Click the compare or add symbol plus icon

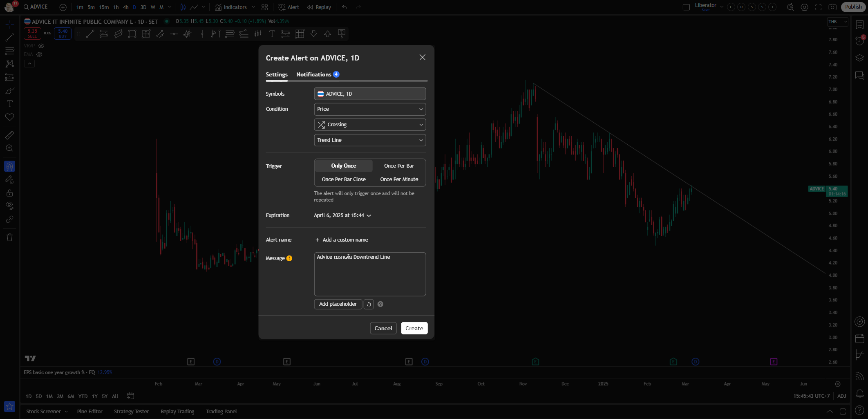[63, 7]
